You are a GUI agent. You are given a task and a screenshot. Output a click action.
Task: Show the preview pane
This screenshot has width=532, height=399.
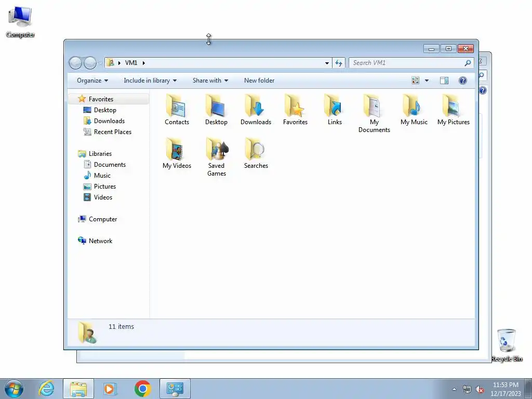click(444, 81)
